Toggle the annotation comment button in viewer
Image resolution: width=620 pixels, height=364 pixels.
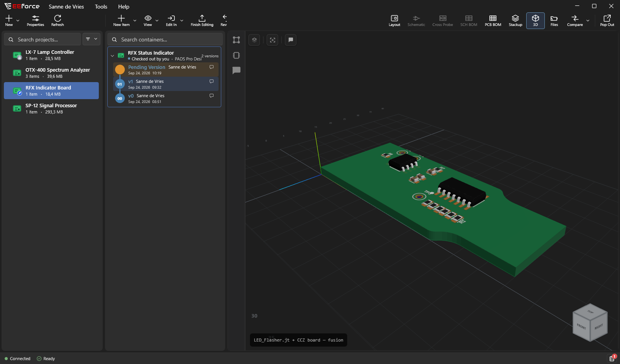(x=291, y=40)
